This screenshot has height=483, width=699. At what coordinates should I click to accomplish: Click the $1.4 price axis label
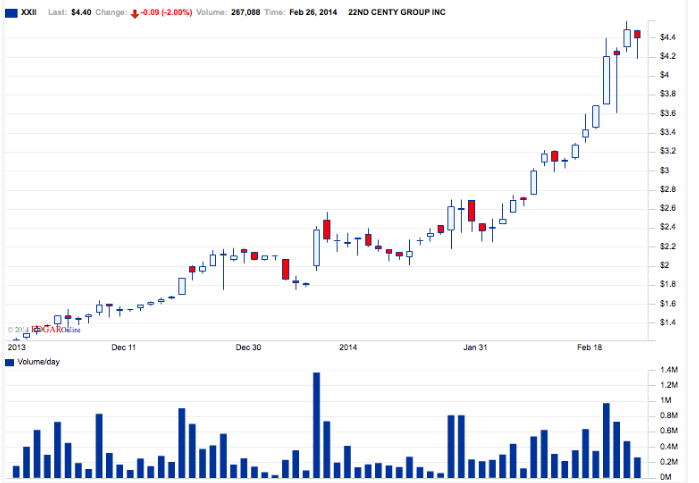coord(667,322)
